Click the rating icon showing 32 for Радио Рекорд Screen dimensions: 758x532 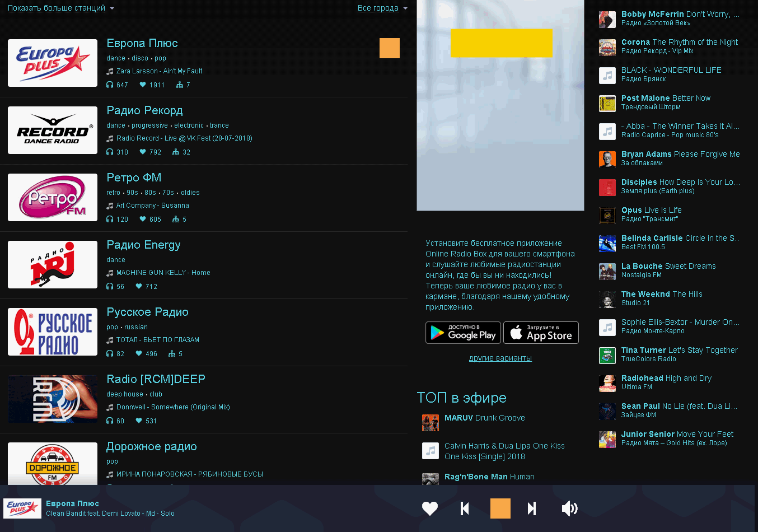(x=176, y=152)
